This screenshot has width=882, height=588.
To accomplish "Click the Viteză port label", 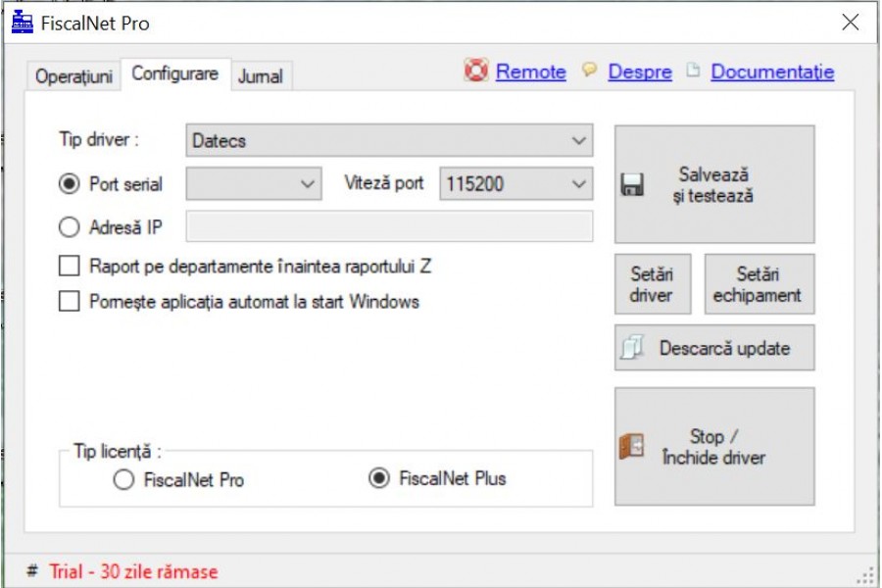I will pos(384,183).
